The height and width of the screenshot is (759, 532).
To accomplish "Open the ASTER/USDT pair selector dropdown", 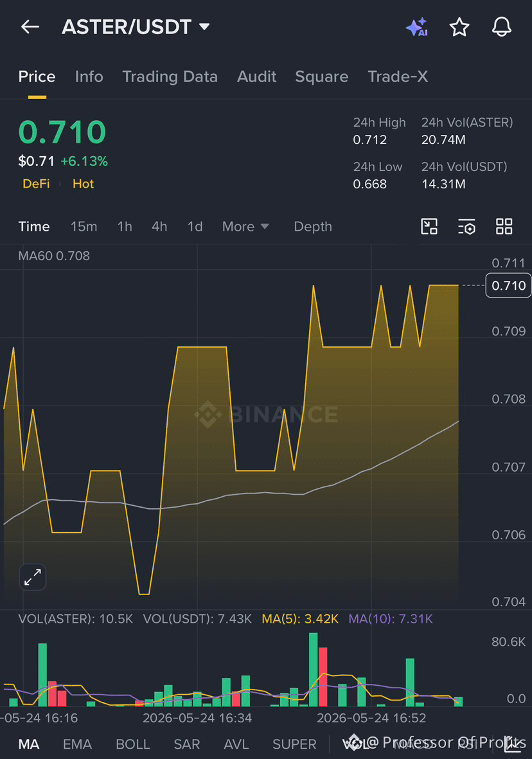I will tap(136, 26).
